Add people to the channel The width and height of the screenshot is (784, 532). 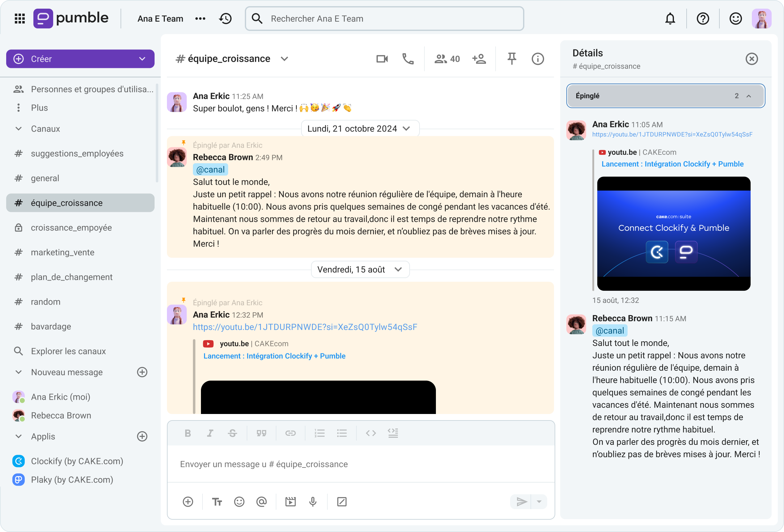(x=479, y=59)
